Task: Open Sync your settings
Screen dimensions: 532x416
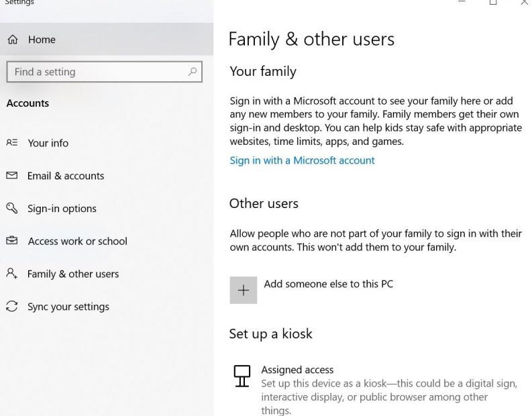Action: click(x=68, y=307)
